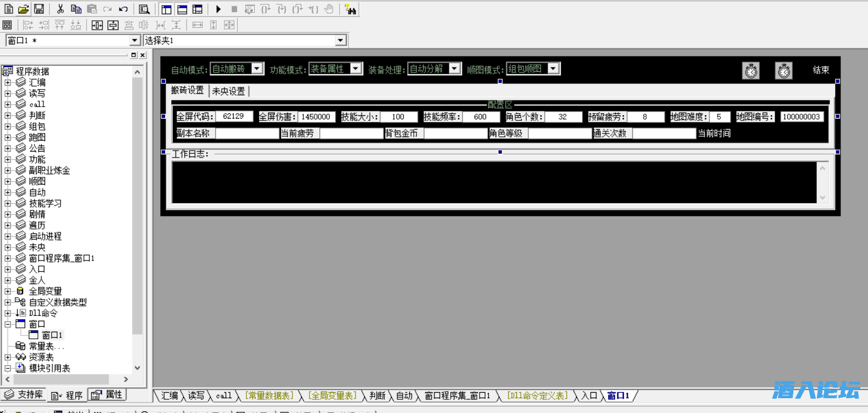
Task: Switch to the 判断 bottom tab
Action: (377, 395)
